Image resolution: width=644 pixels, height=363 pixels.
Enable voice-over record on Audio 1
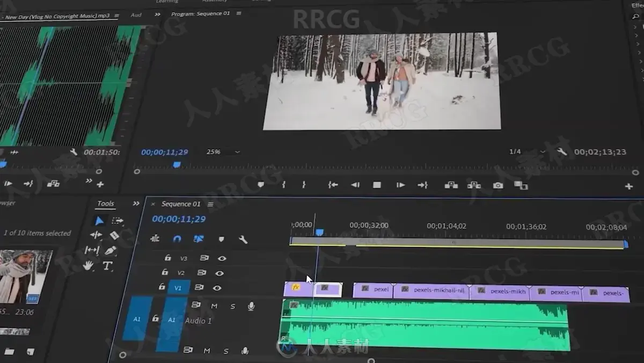[x=251, y=306]
